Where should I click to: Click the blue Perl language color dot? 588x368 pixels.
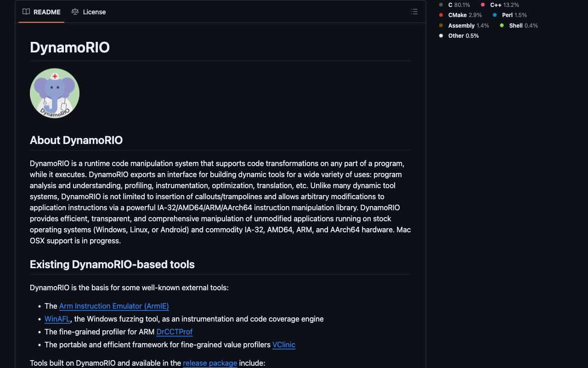tap(495, 15)
